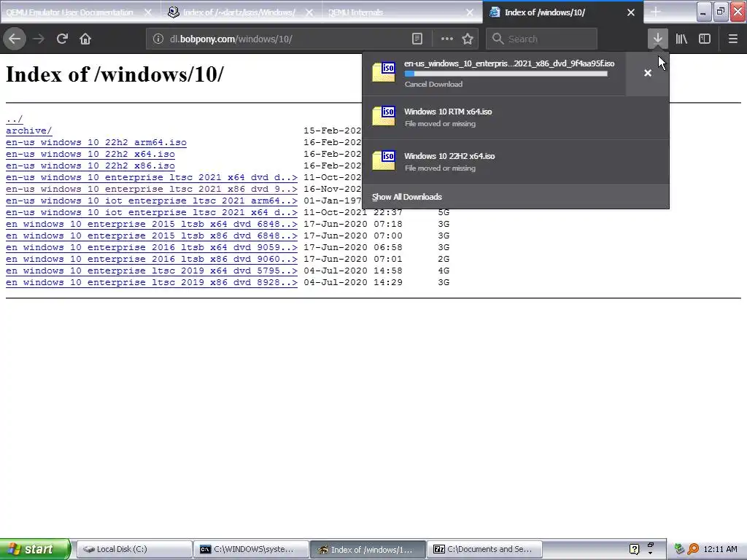Switch to Local Disk (C:) taskbar window
Viewport: 747px width, 560px height.
pos(134,549)
